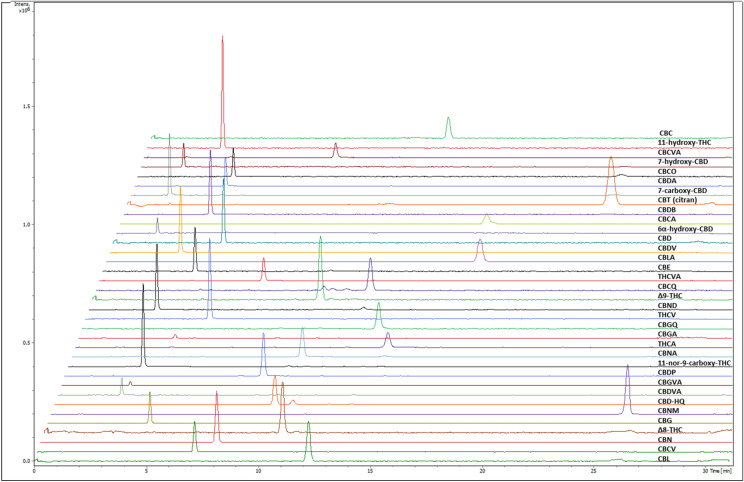This screenshot has width=744, height=482.
Task: Select the CBND label
Action: (667, 306)
